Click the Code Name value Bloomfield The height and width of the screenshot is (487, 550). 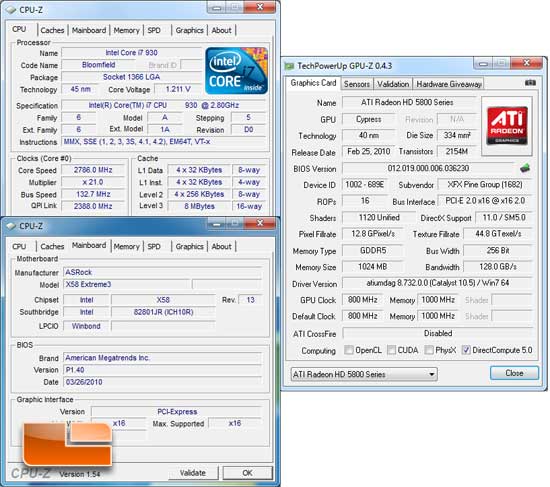tap(99, 65)
